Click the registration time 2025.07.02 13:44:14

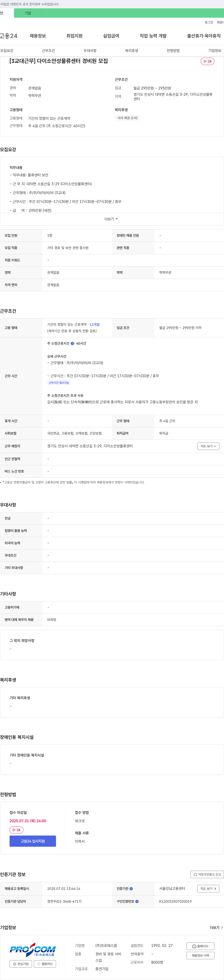click(x=64, y=888)
